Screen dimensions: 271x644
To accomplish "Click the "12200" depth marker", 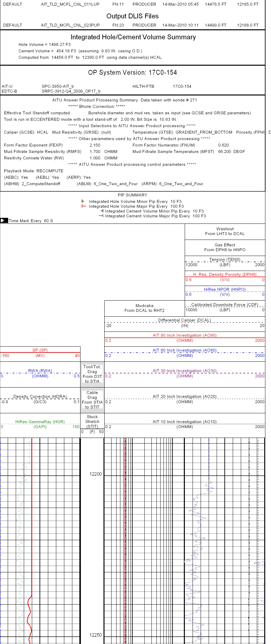I will (x=96, y=474).
